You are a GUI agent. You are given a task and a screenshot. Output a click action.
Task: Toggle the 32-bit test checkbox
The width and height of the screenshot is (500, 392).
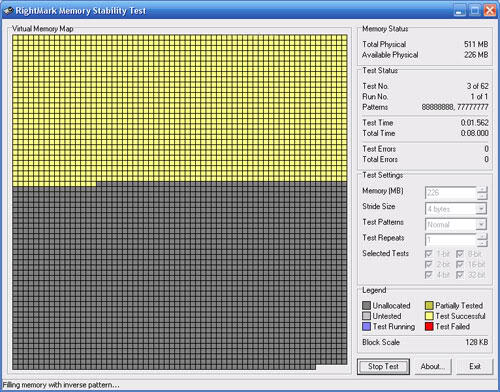pos(460,275)
